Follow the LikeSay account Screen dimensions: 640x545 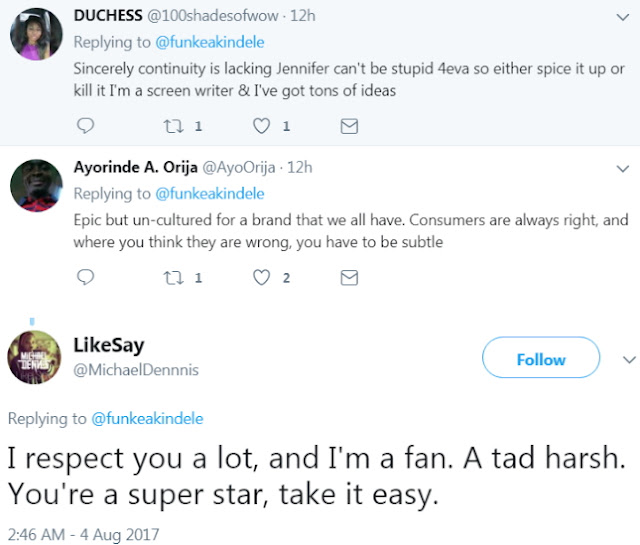[541, 359]
